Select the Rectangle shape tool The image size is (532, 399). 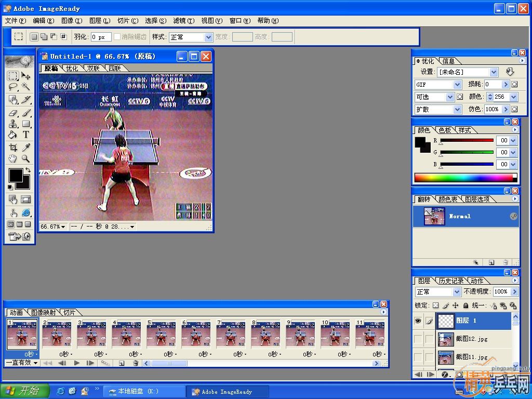26,124
